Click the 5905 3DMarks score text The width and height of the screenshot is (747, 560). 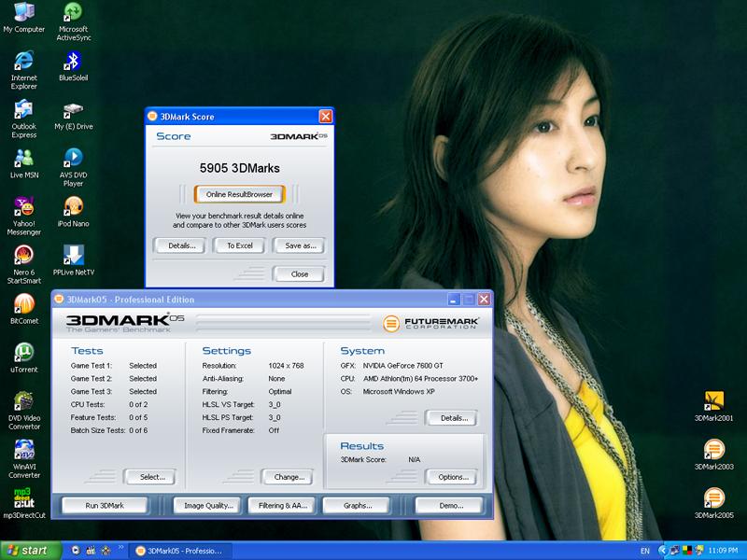239,168
